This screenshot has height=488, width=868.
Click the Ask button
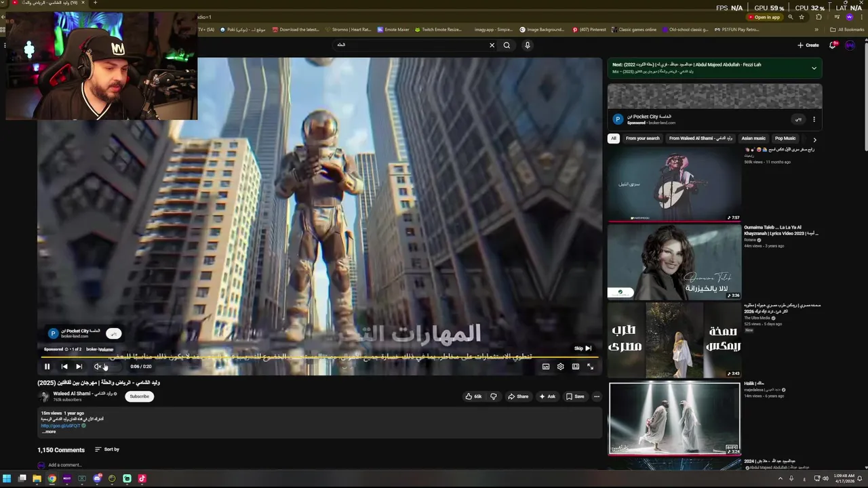tap(547, 396)
